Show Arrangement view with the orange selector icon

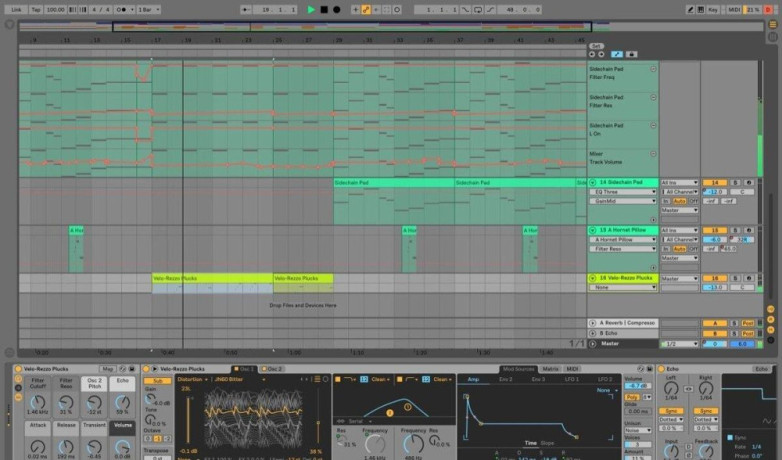point(773,24)
